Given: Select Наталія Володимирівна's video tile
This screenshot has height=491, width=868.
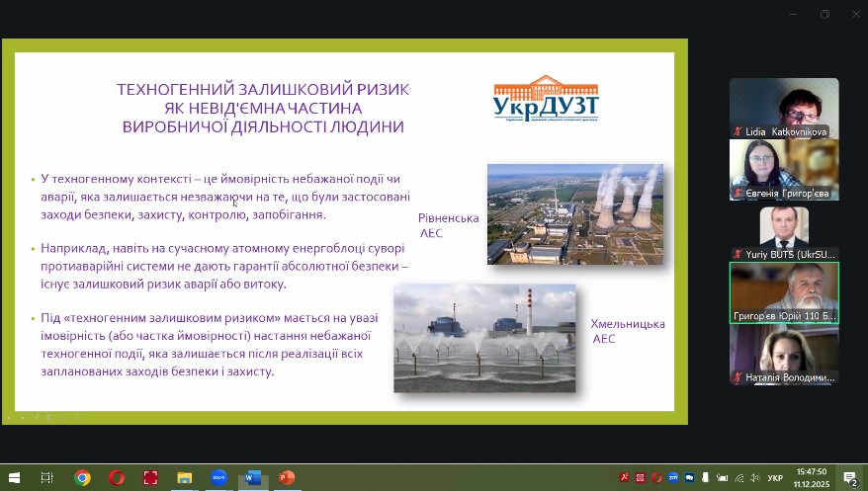Looking at the screenshot, I should (x=784, y=355).
